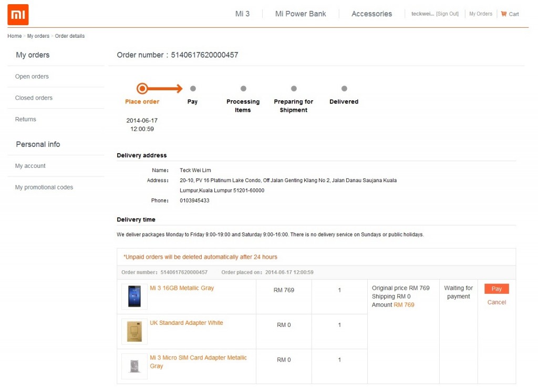The height and width of the screenshot is (392, 538).
Task: Go to Home breadcrumb
Action: click(x=14, y=36)
